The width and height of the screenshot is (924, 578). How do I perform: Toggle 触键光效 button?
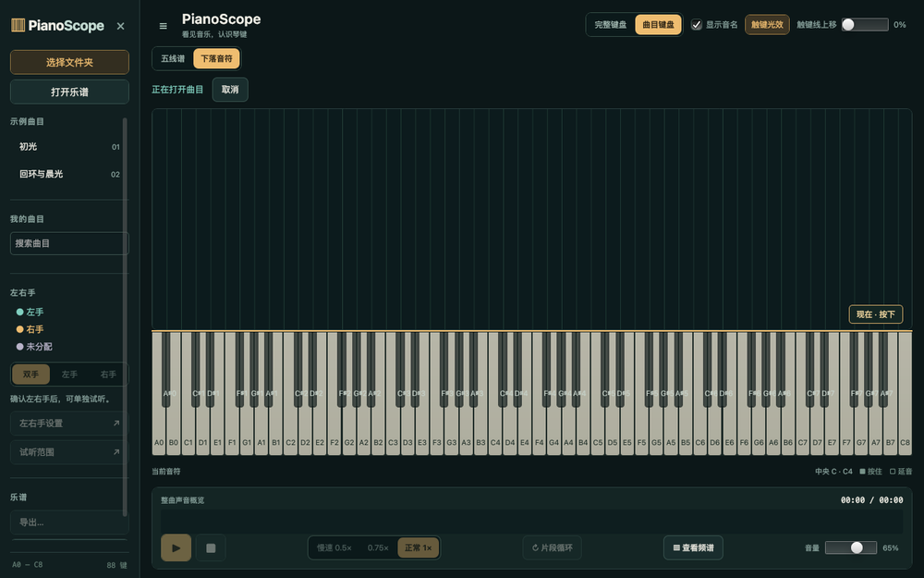[767, 25]
